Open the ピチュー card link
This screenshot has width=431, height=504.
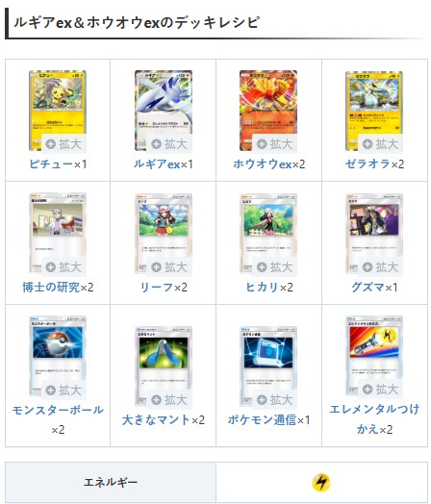pos(52,164)
